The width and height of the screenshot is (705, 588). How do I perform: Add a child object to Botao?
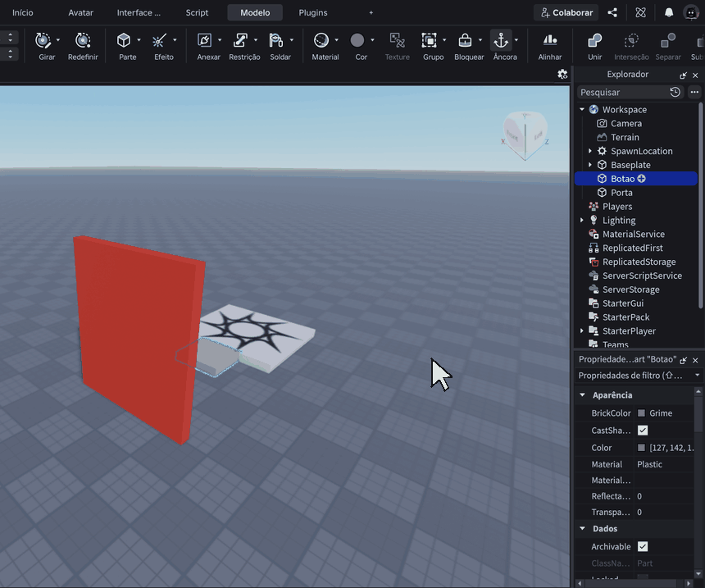pyautogui.click(x=642, y=179)
